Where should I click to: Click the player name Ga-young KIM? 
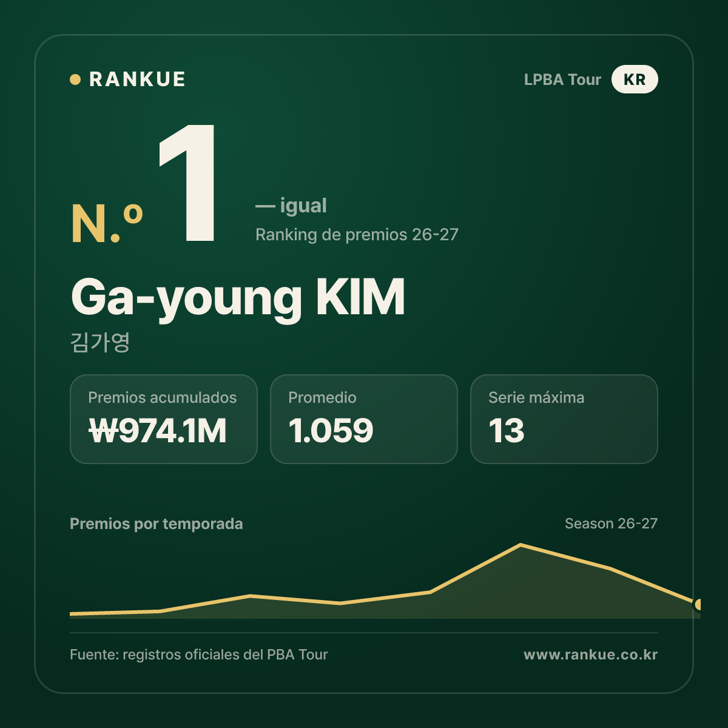tap(238, 298)
